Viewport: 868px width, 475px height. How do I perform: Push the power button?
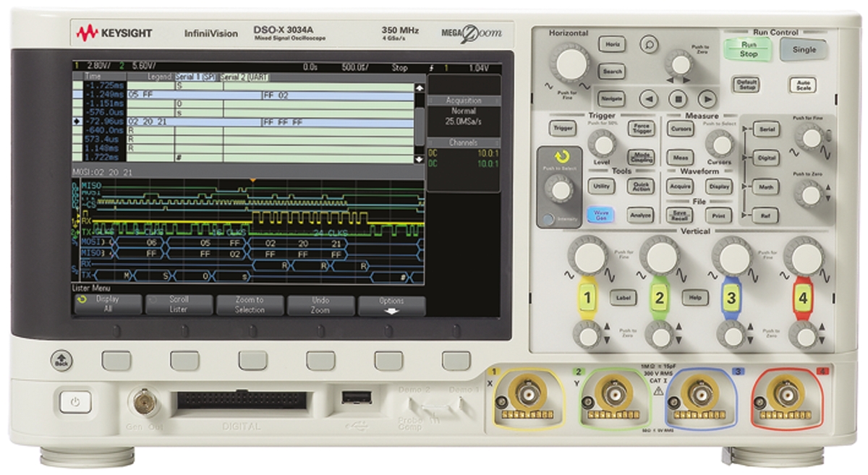[x=75, y=402]
